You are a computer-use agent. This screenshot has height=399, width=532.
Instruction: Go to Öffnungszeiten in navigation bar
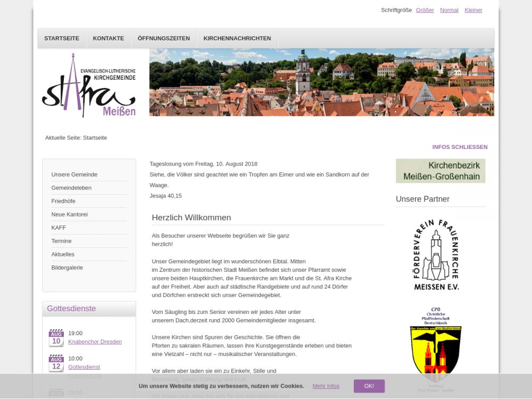tap(163, 38)
